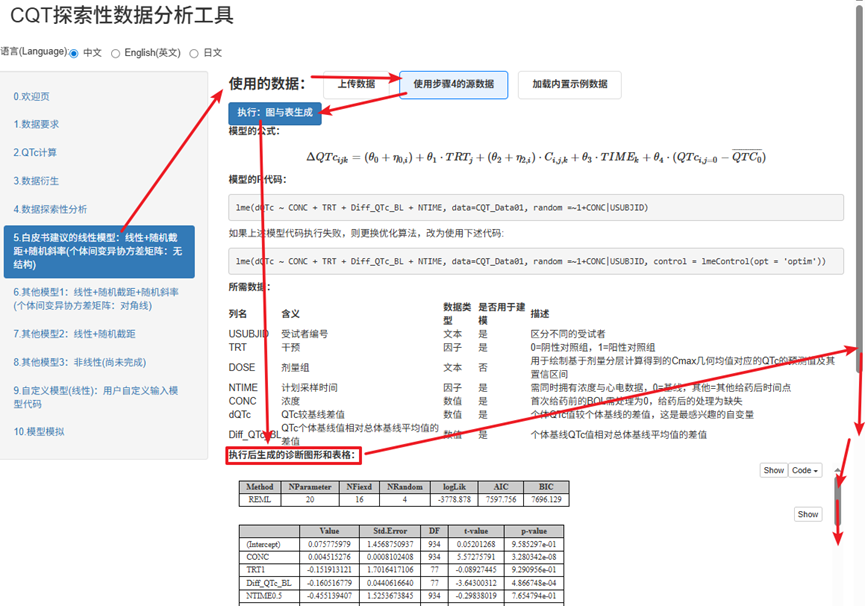865x606 pixels.
Task: Go to 10.模型模拟 sidebar link
Action: tap(38, 431)
